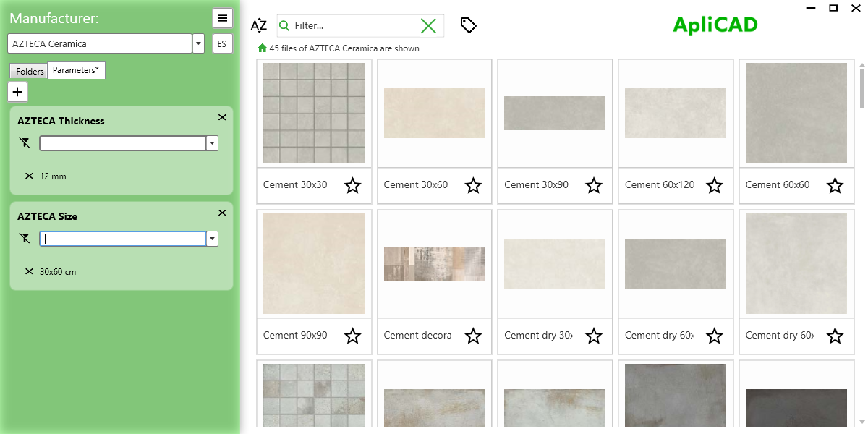Screen dimensions: 868x434
Task: Open the Cement 90x90 thumbnail
Action: (x=314, y=263)
